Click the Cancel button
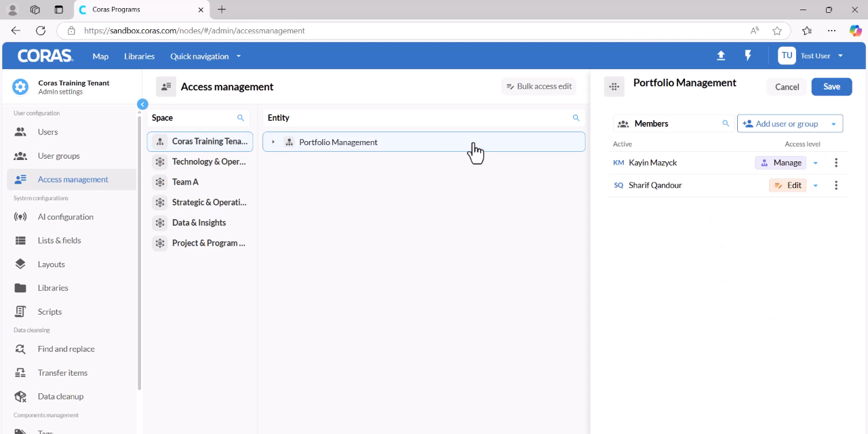 (x=787, y=86)
